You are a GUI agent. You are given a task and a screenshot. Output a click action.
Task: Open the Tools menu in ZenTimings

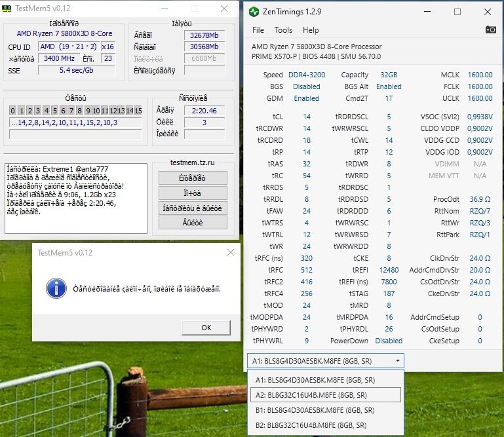click(283, 30)
